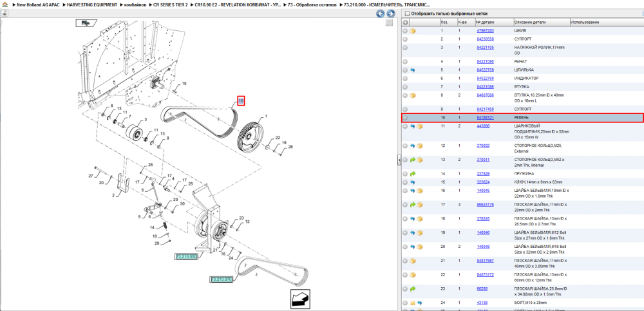
Task: Toggle the select-all circle in table header
Action: tap(405, 22)
